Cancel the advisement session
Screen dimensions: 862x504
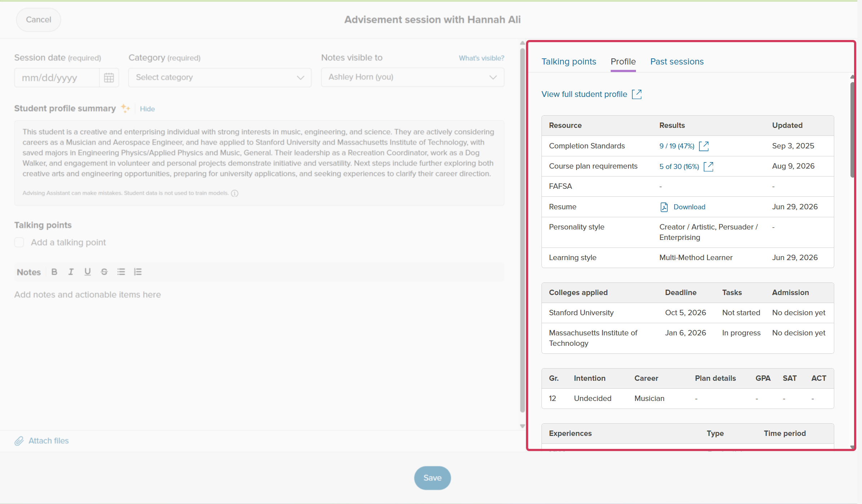point(39,19)
